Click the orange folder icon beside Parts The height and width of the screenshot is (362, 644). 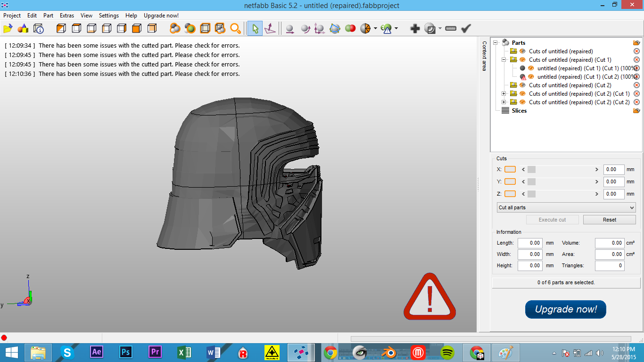pos(636,43)
